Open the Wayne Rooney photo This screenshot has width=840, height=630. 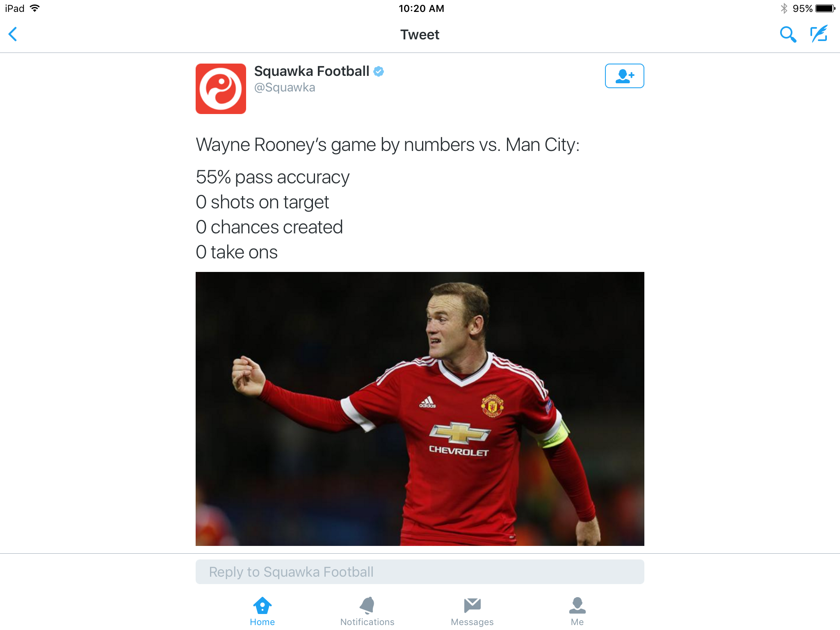[420, 409]
